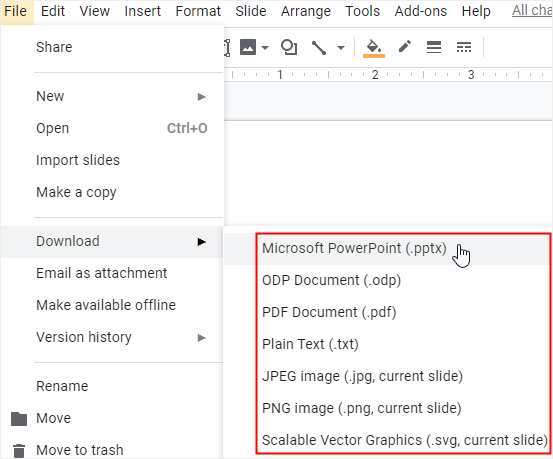Select the Line tool icon

[319, 48]
